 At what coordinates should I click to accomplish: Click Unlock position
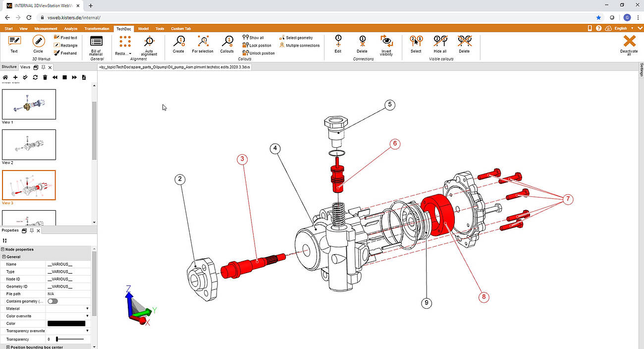[258, 53]
